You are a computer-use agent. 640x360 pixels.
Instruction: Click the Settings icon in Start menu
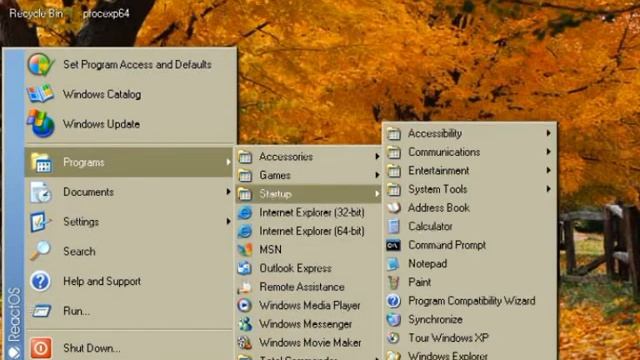tap(40, 222)
